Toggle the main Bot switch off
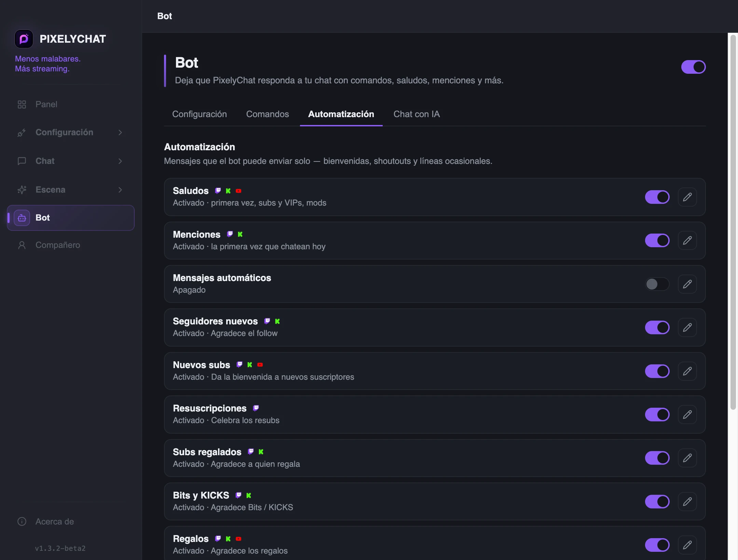 tap(693, 67)
